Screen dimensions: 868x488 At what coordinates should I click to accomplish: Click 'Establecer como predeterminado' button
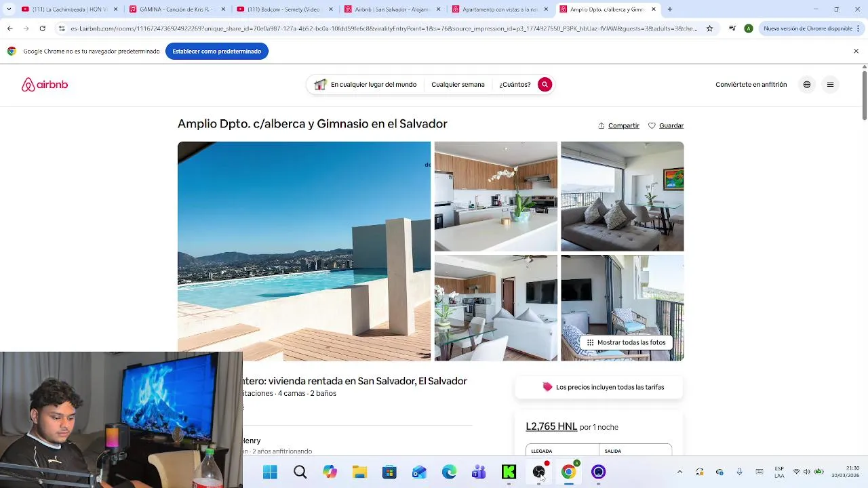(216, 52)
